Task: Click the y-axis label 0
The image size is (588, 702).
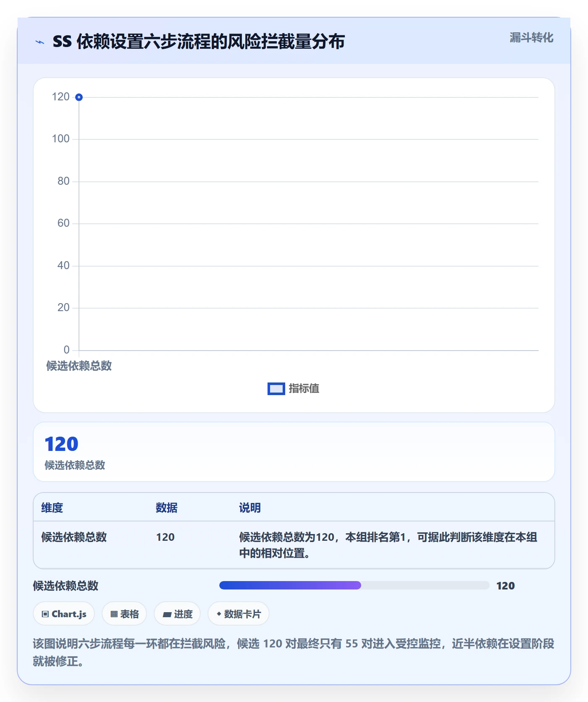Action: point(66,350)
